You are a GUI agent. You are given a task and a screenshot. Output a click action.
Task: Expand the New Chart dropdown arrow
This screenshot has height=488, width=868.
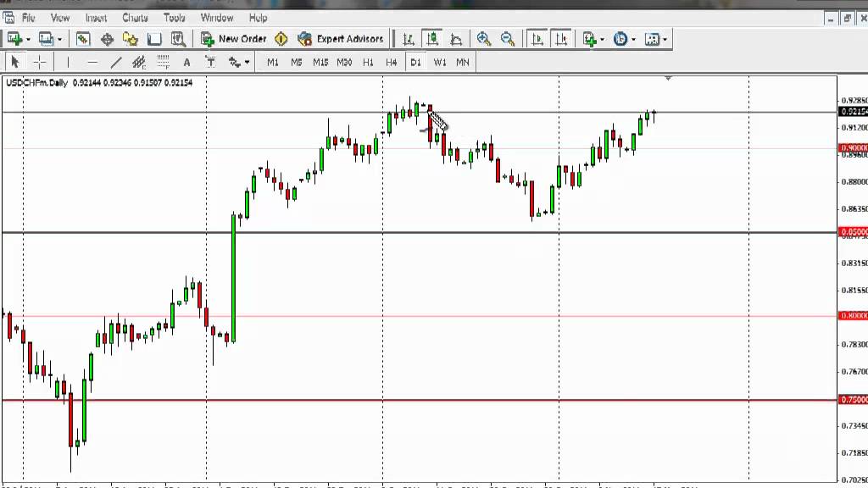(28, 39)
